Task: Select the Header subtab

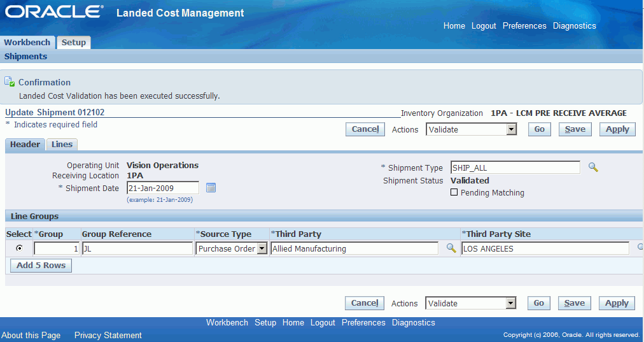Action: [x=25, y=145]
